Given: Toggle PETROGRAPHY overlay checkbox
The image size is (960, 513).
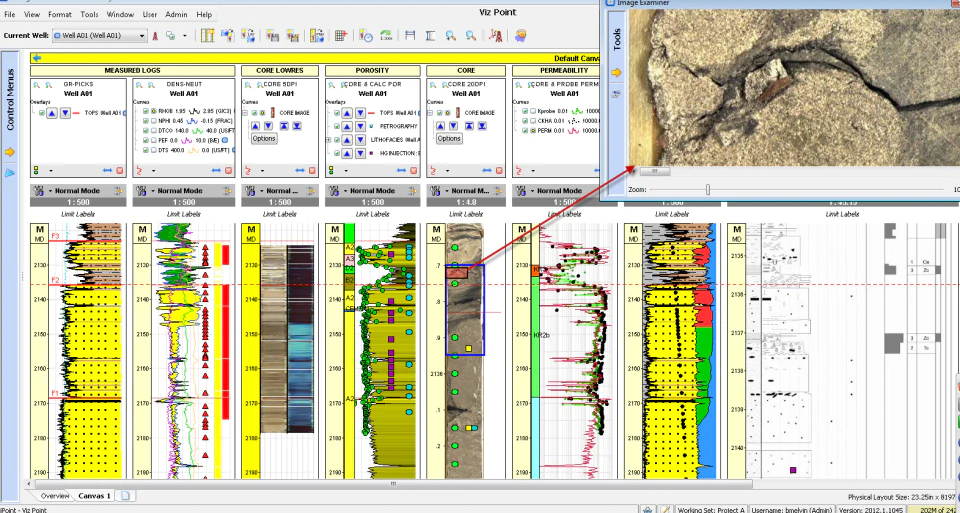Looking at the screenshot, I should [x=336, y=126].
